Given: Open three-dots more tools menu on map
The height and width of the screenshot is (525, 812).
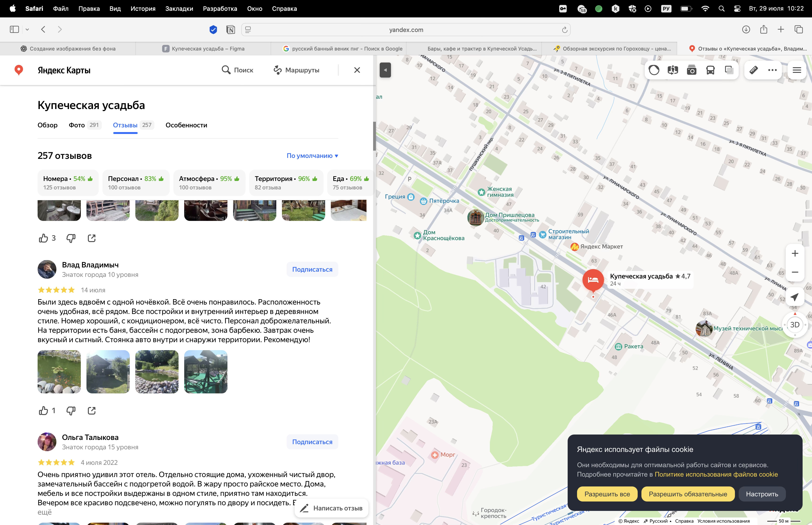Looking at the screenshot, I should coord(772,70).
